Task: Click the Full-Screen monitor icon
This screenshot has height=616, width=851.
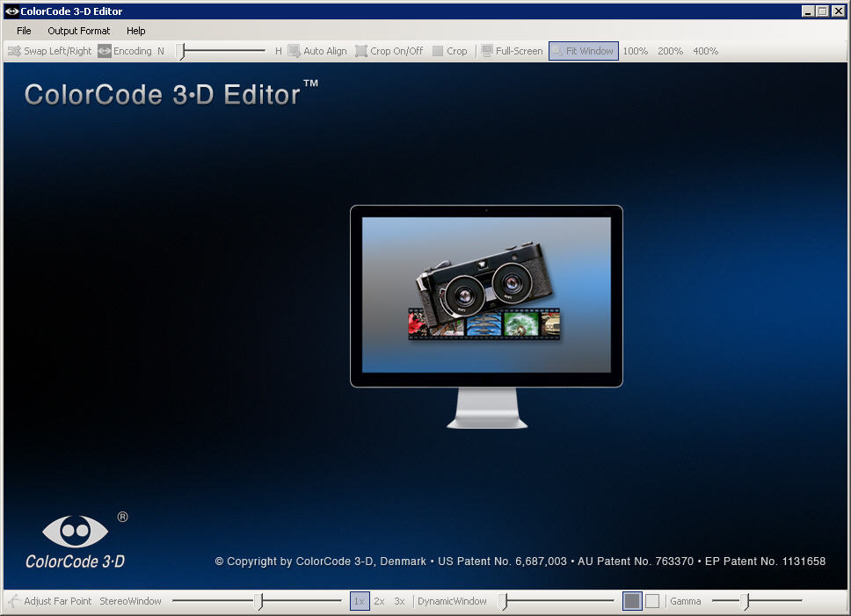Action: [487, 51]
